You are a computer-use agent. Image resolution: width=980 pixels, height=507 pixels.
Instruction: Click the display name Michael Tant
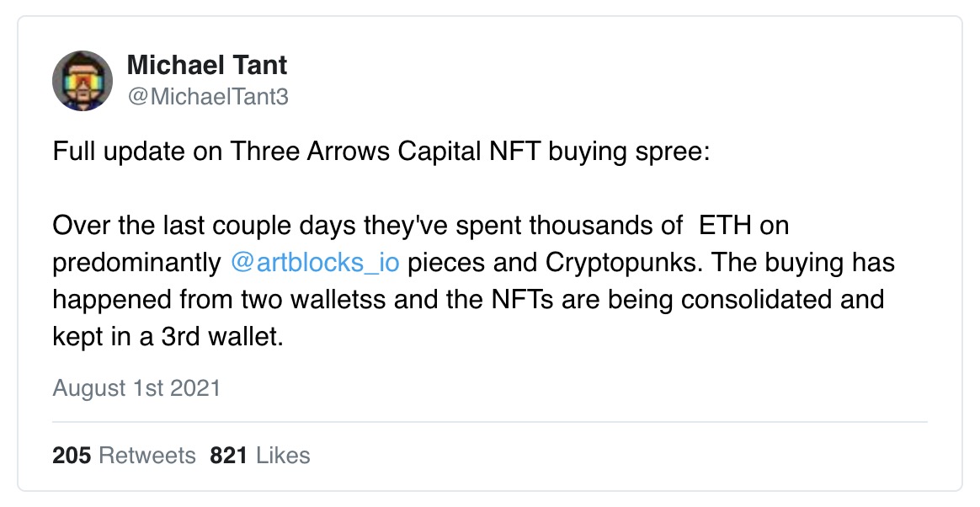[x=206, y=65]
